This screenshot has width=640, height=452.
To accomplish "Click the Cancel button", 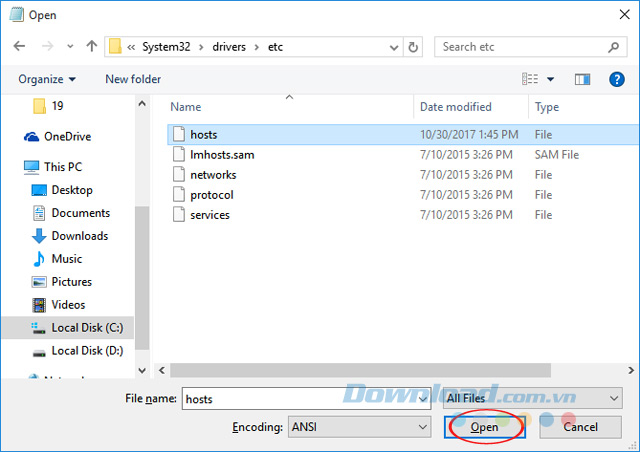I will pos(580,427).
